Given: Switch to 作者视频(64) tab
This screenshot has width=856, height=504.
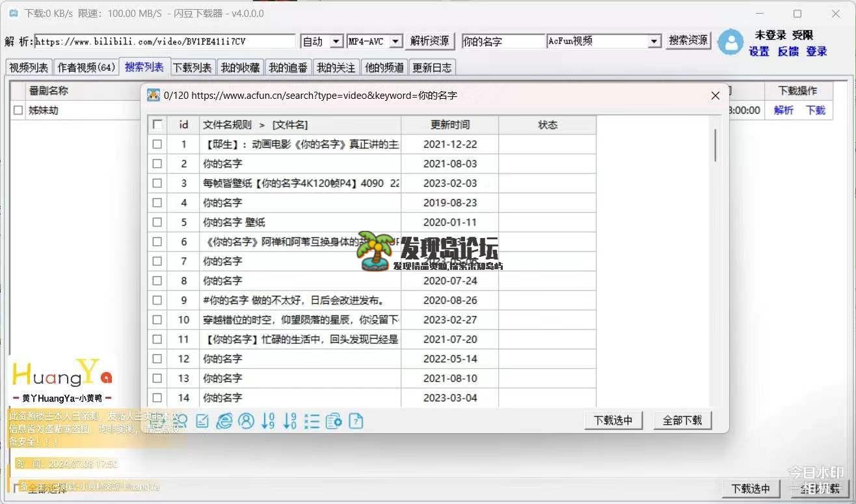Looking at the screenshot, I should pos(86,68).
